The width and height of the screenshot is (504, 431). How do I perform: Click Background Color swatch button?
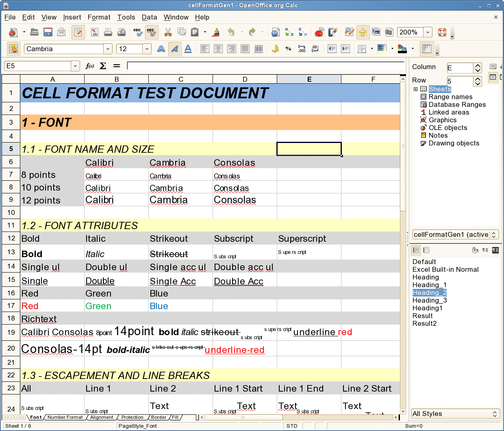381,49
